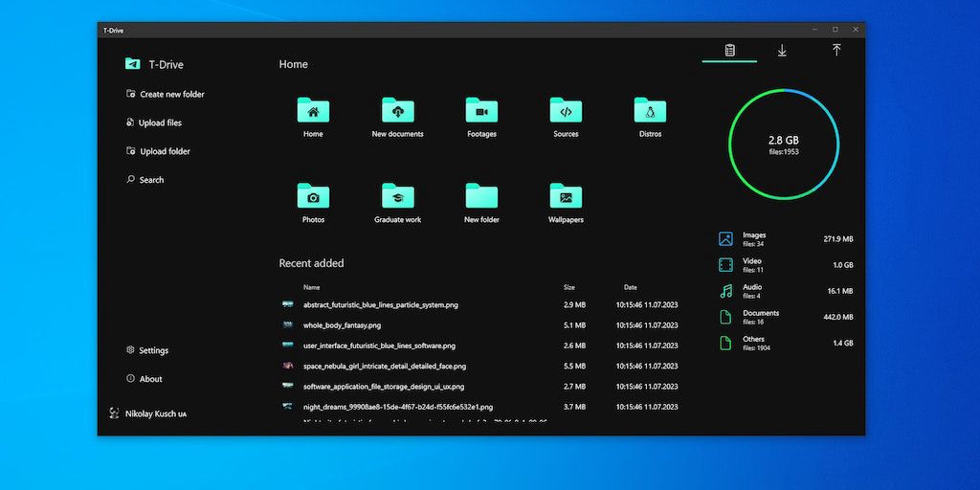Maximize the T-Drive window
980x490 pixels.
[835, 30]
